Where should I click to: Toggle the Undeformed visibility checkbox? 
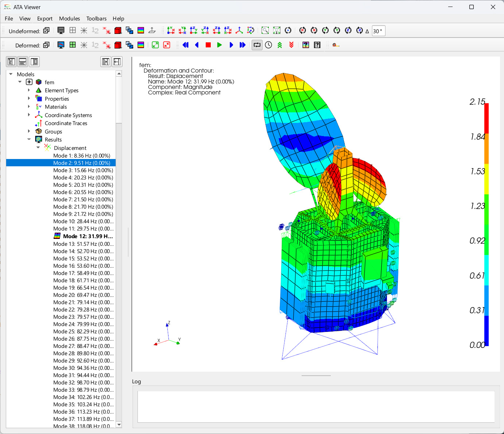tap(46, 31)
